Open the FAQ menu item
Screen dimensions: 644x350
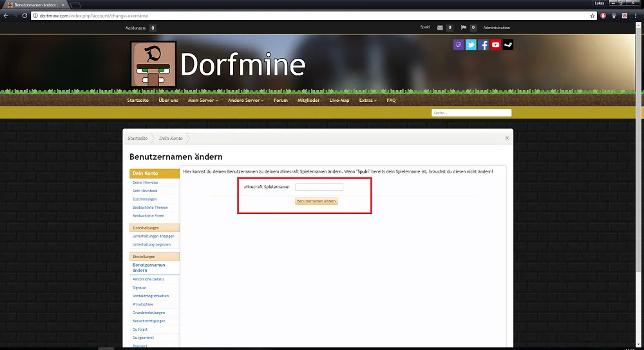click(391, 101)
